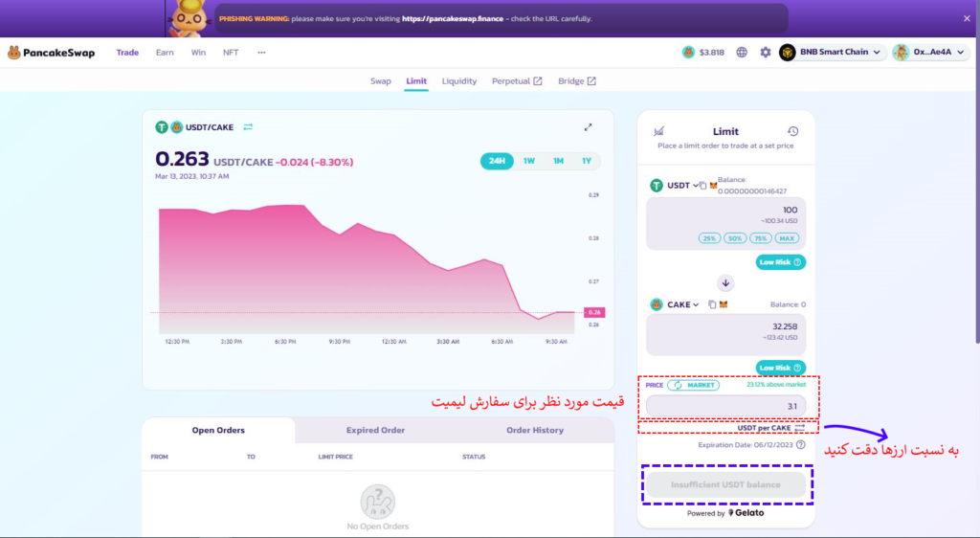This screenshot has width=980, height=538.
Task: Switch to the Expired Order tab
Action: click(375, 431)
